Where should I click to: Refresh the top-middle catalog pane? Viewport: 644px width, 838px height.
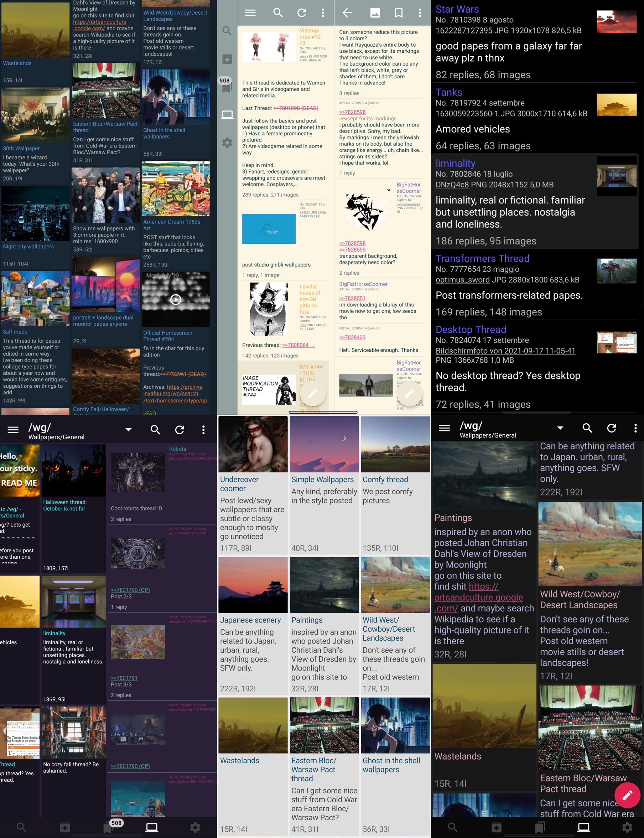coord(302,13)
